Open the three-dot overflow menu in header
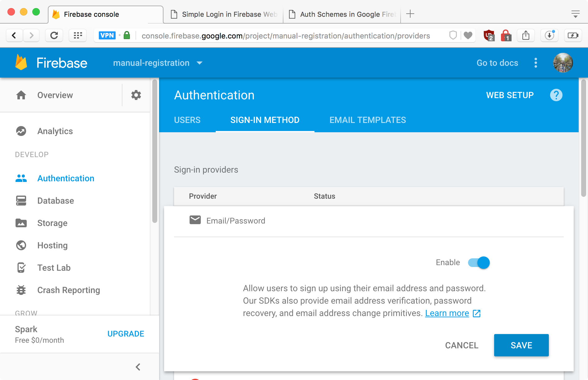This screenshot has height=380, width=588. pos(536,63)
